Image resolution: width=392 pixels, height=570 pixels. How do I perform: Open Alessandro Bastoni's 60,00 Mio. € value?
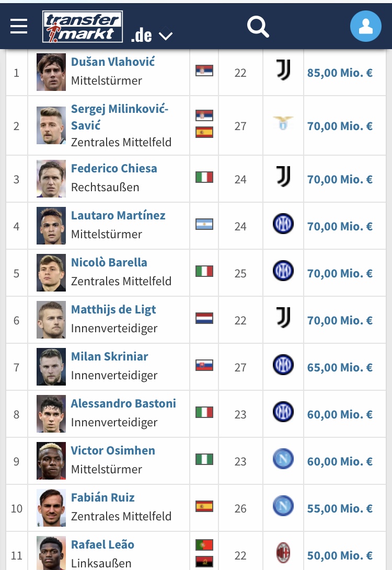(340, 414)
